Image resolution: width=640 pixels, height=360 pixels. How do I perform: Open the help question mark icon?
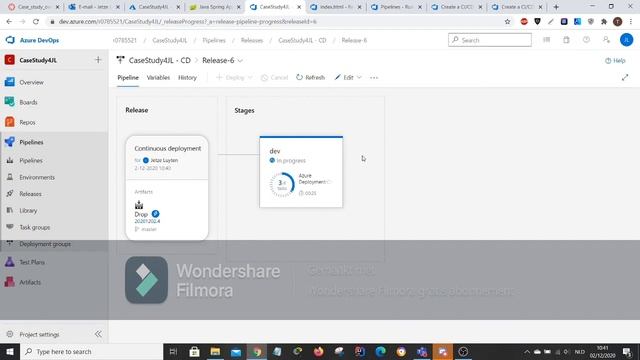click(x=586, y=40)
